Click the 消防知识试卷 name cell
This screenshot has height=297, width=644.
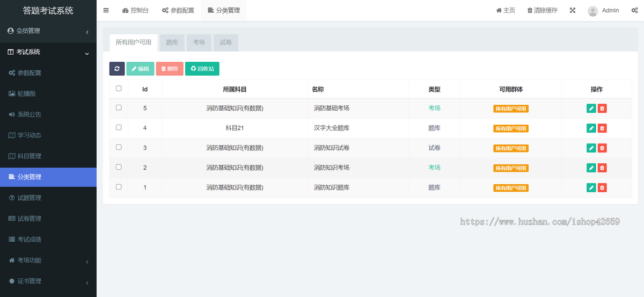[x=332, y=148]
